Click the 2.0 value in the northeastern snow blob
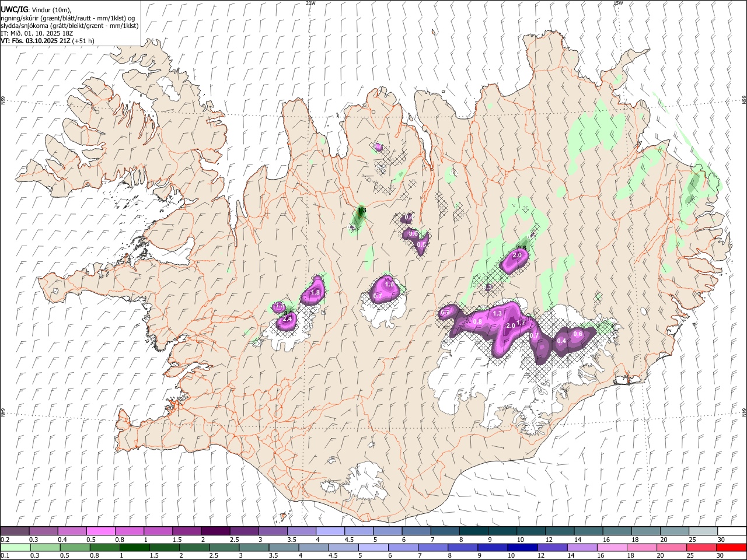Viewport: 747px width, 560px height. (x=516, y=256)
